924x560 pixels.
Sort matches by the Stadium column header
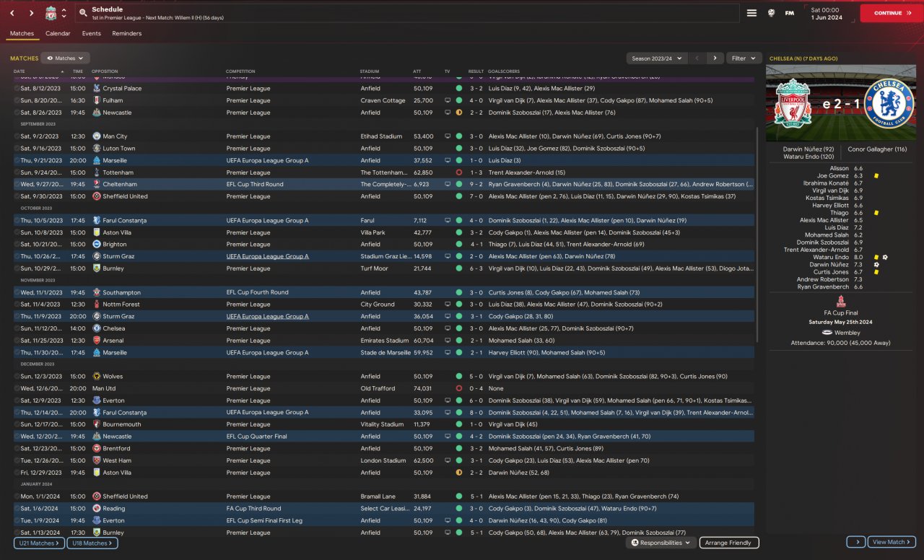coord(370,71)
